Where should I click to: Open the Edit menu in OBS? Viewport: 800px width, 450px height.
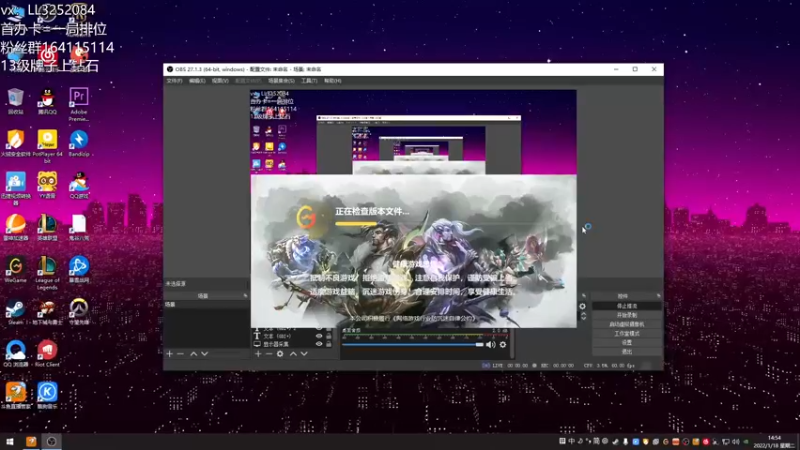[197, 81]
